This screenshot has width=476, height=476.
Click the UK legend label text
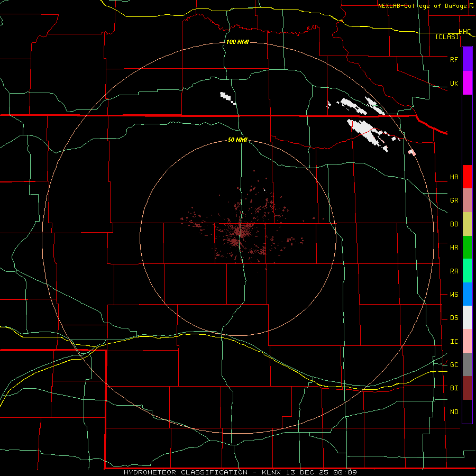pyautogui.click(x=454, y=83)
